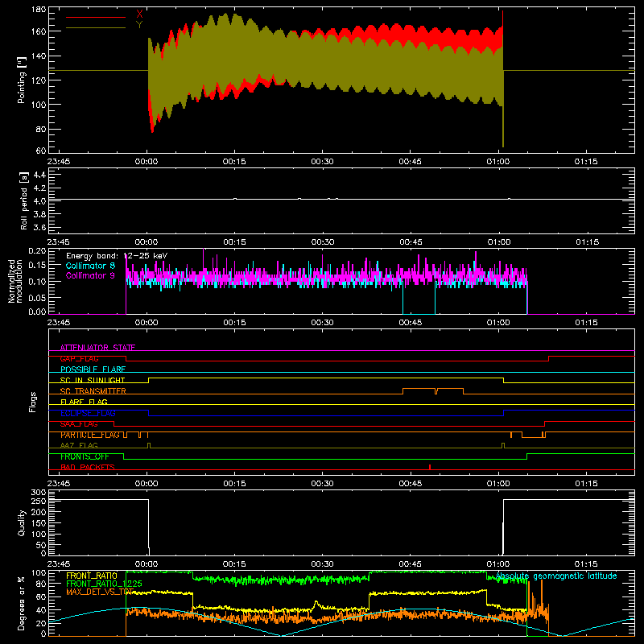Click the 00:45 time label under modulation plot
This screenshot has width=644, height=644.
point(411,323)
